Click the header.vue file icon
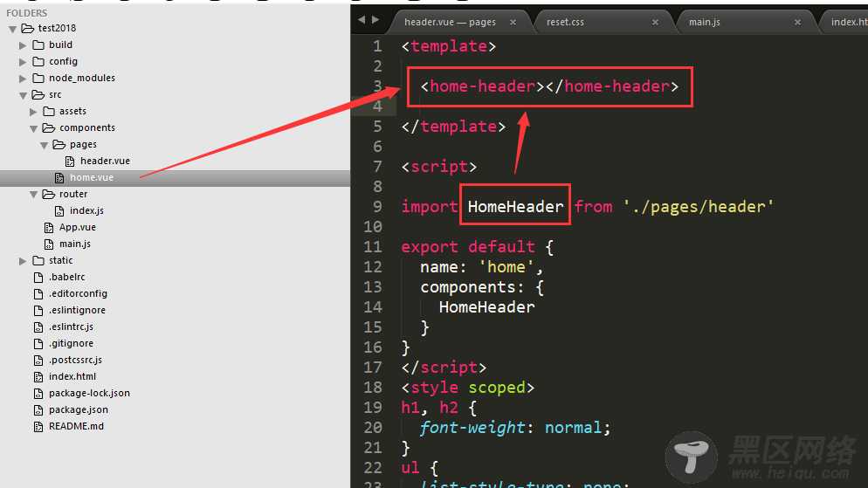868x488 pixels. pos(70,161)
